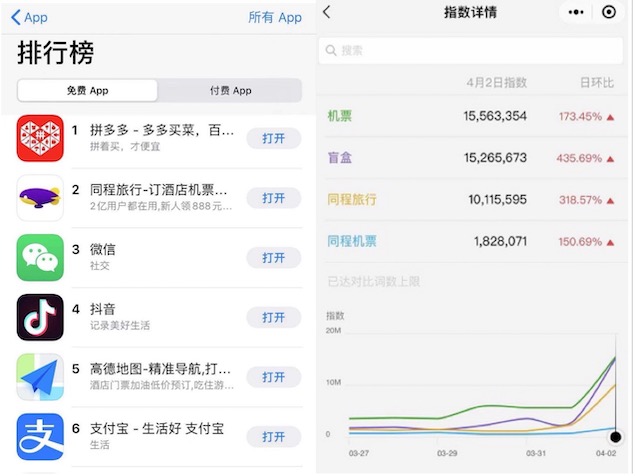Tap the Alipay app icon
Image resolution: width=635 pixels, height=476 pixels.
tap(40, 437)
